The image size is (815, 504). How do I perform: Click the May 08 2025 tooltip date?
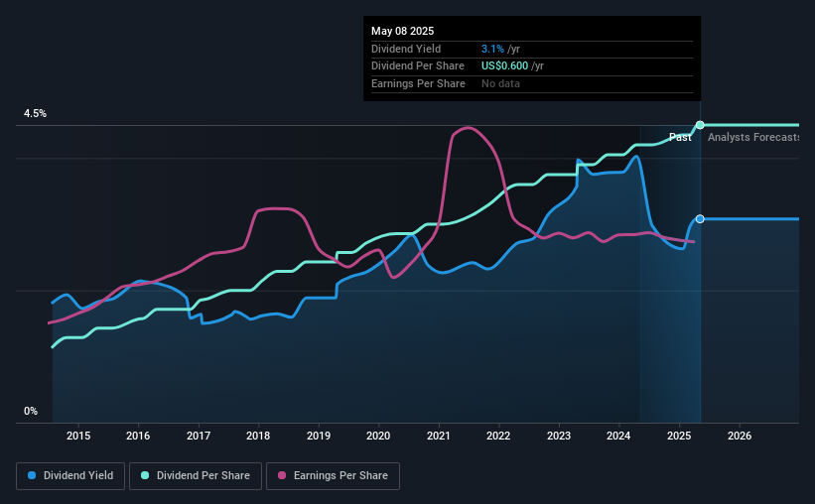pos(403,31)
